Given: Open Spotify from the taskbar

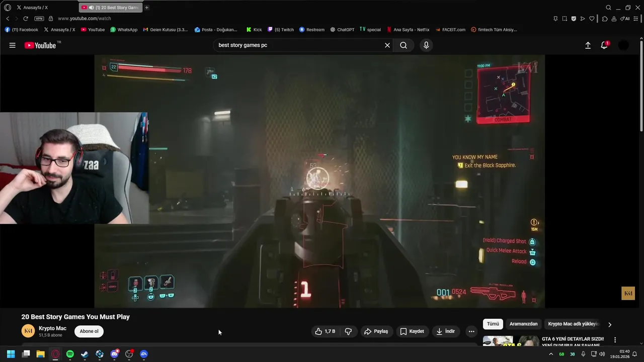Looking at the screenshot, I should pos(70,354).
